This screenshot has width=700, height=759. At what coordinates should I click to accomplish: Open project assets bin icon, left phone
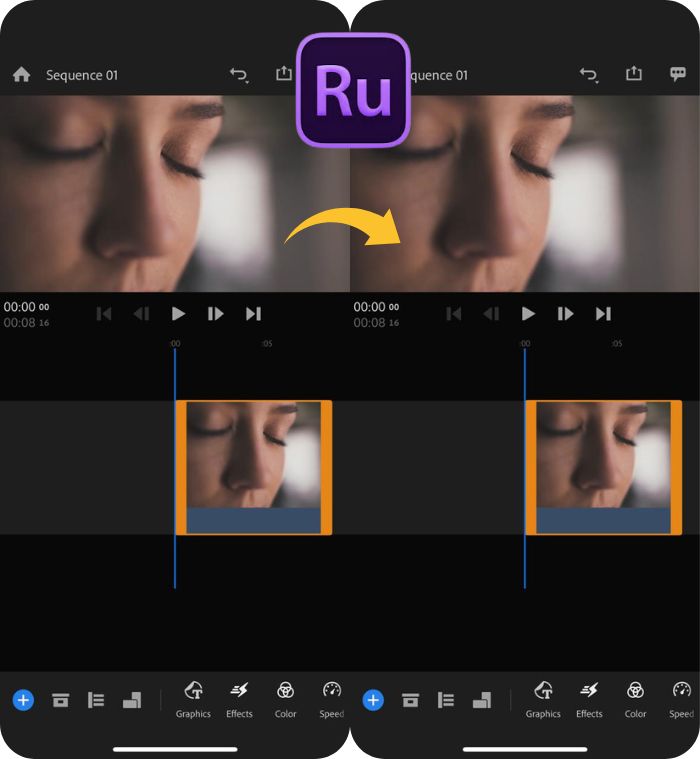(x=61, y=700)
